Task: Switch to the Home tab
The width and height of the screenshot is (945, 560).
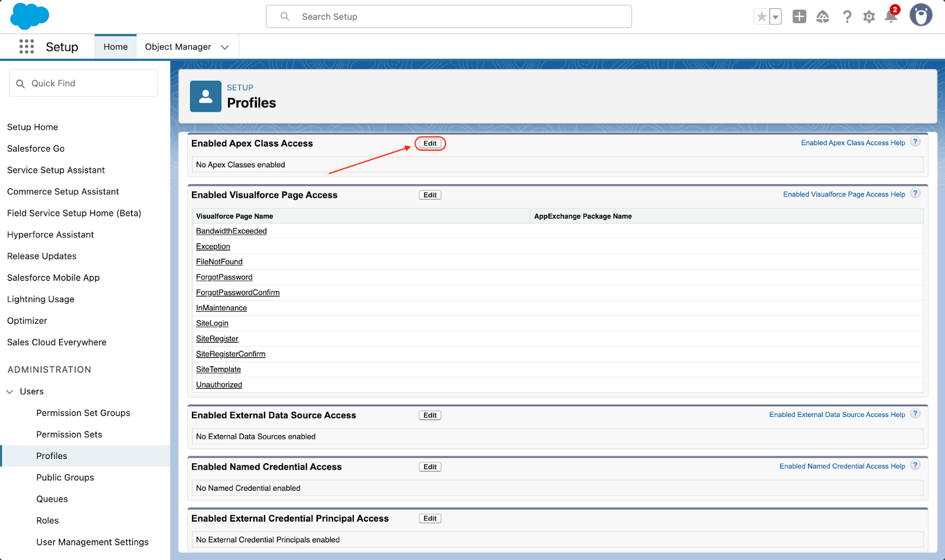Action: coord(115,47)
